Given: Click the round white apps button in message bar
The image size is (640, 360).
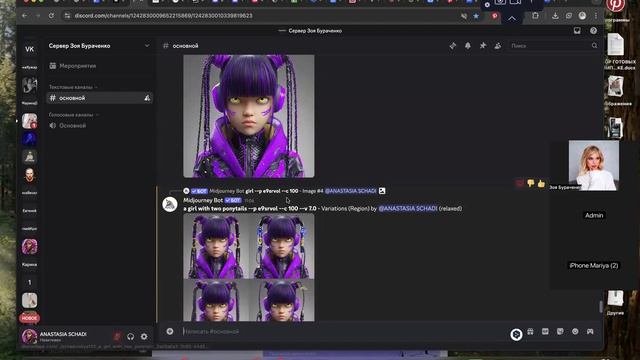Looking at the screenshot, I should click(x=516, y=334).
